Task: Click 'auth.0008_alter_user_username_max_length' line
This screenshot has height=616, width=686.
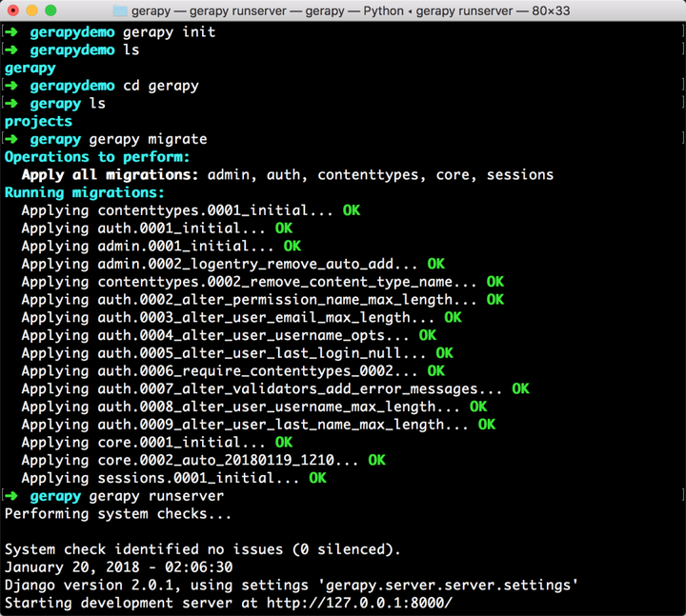Action: tap(254, 407)
